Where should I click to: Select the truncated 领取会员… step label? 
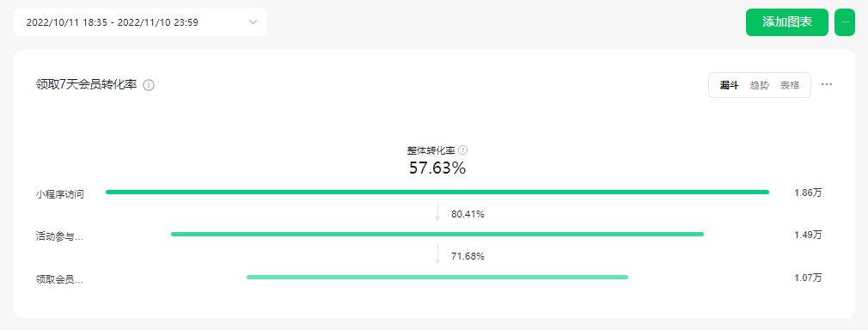(60, 279)
